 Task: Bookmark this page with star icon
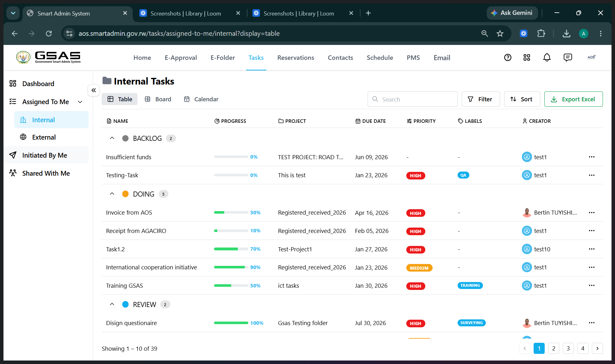(x=500, y=34)
